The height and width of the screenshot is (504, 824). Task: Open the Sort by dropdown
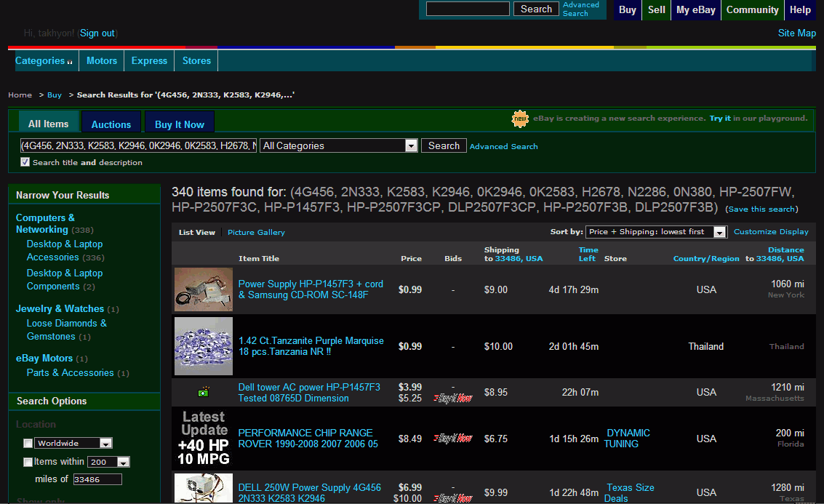pyautogui.click(x=656, y=232)
